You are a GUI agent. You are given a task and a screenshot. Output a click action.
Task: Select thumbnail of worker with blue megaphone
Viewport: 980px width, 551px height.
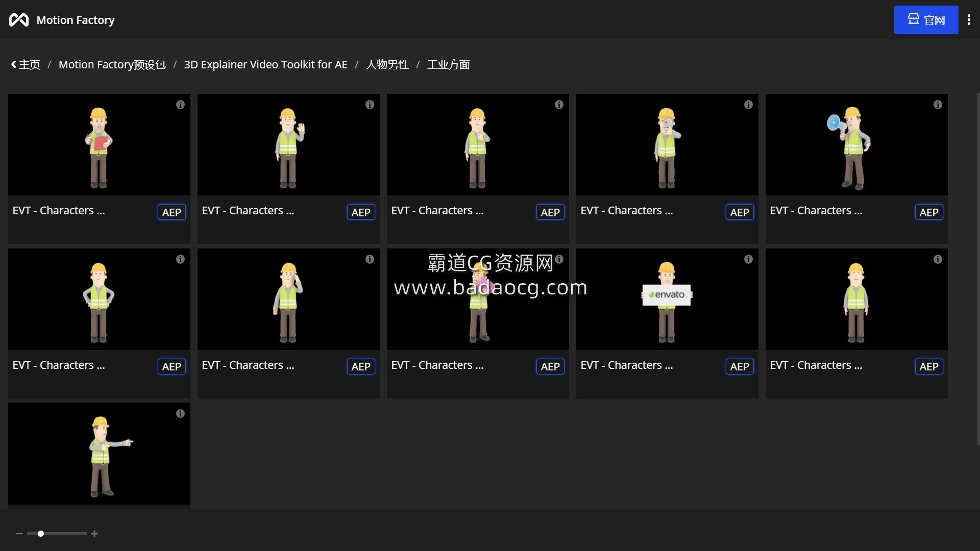pyautogui.click(x=856, y=144)
